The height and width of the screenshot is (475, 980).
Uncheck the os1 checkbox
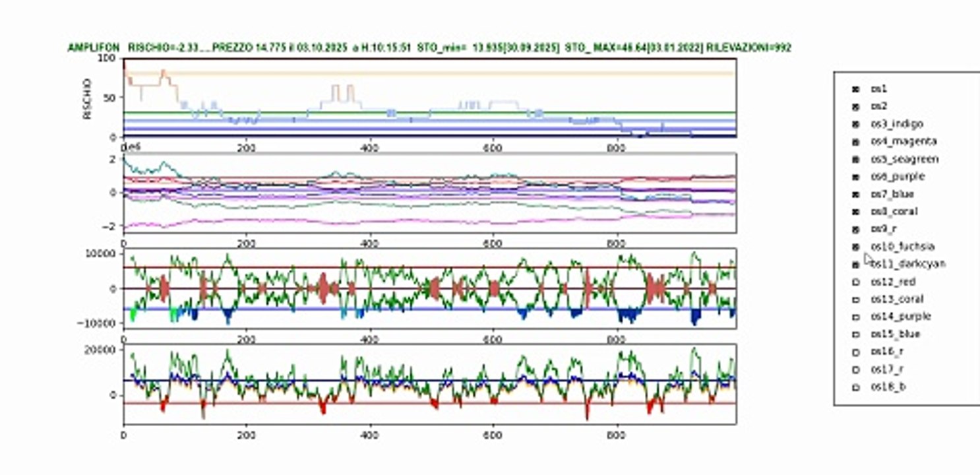[x=855, y=88]
